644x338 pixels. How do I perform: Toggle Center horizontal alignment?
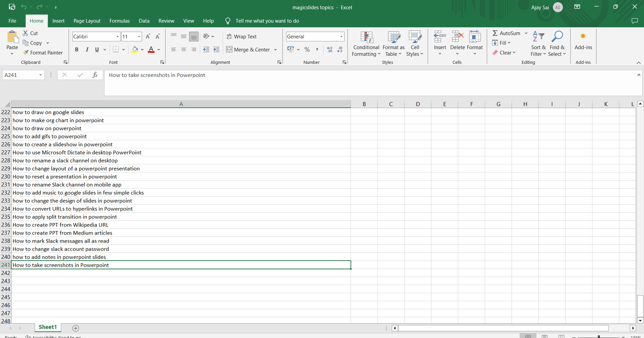point(184,50)
